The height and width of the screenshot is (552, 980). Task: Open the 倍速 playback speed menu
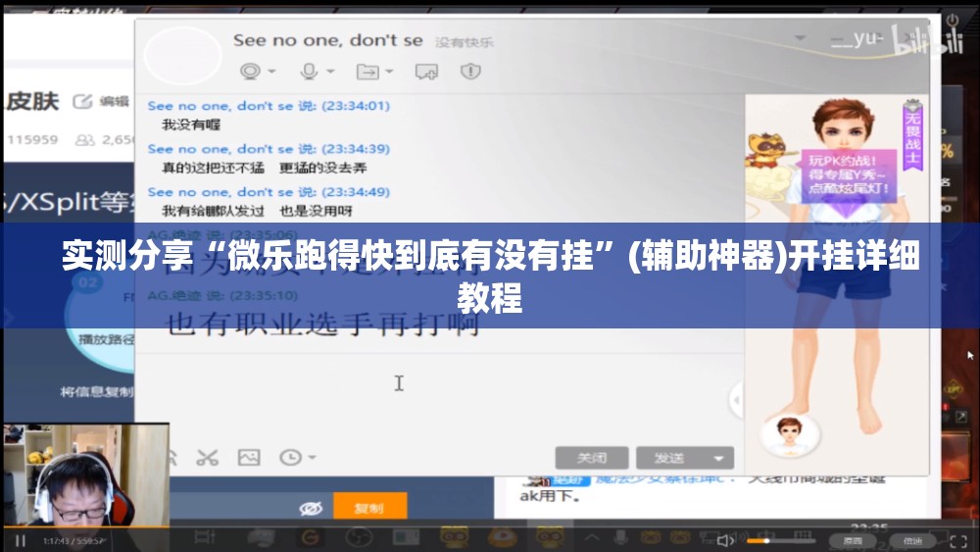[x=913, y=541]
